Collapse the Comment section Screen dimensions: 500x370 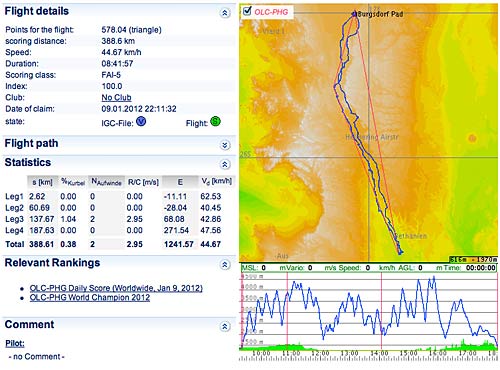pyautogui.click(x=225, y=327)
